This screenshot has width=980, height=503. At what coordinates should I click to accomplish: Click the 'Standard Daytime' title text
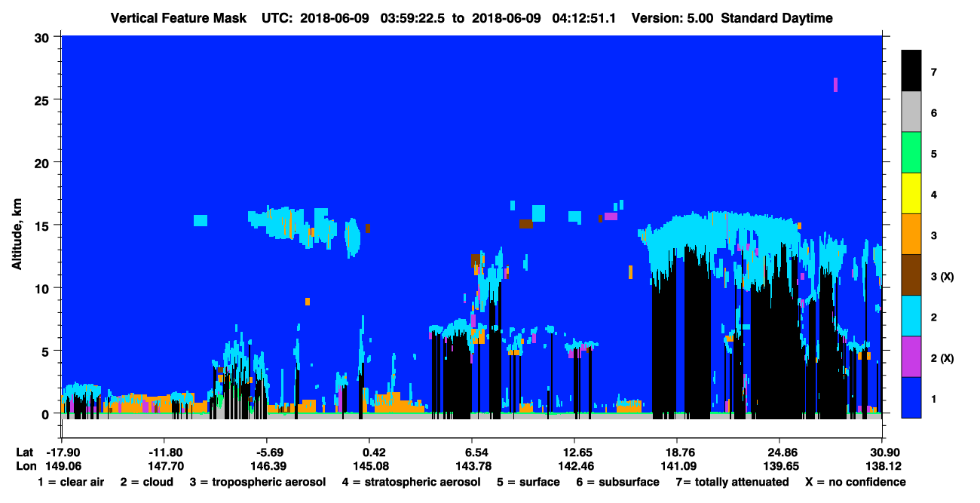(777, 18)
